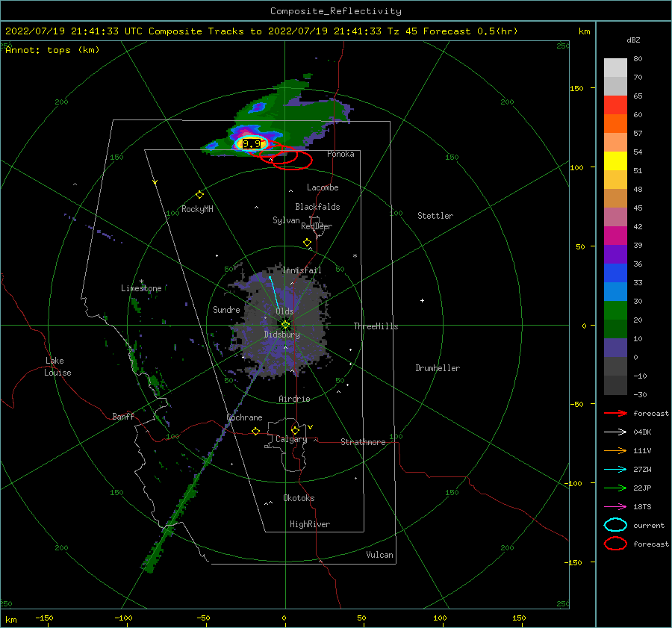Click the Annot: tops (km) label
This screenshot has height=628, width=672.
pos(52,50)
